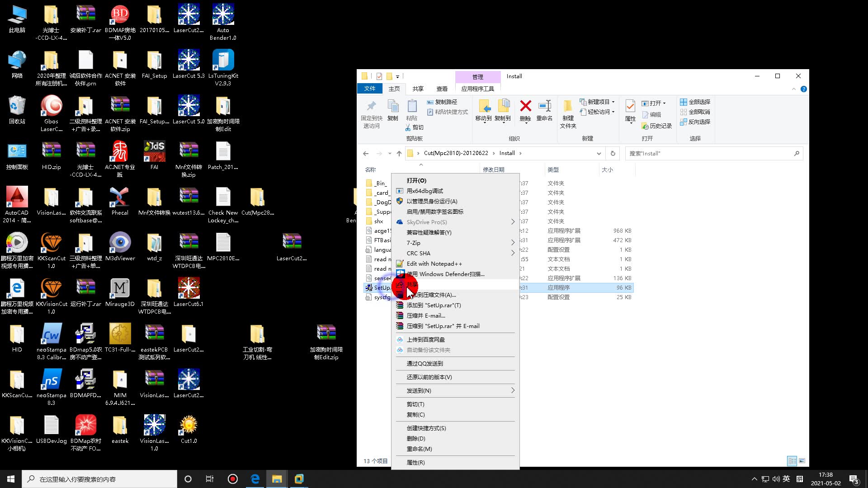Click Select all in ribbon
Viewport: 868px width, 488px height.
tap(695, 102)
